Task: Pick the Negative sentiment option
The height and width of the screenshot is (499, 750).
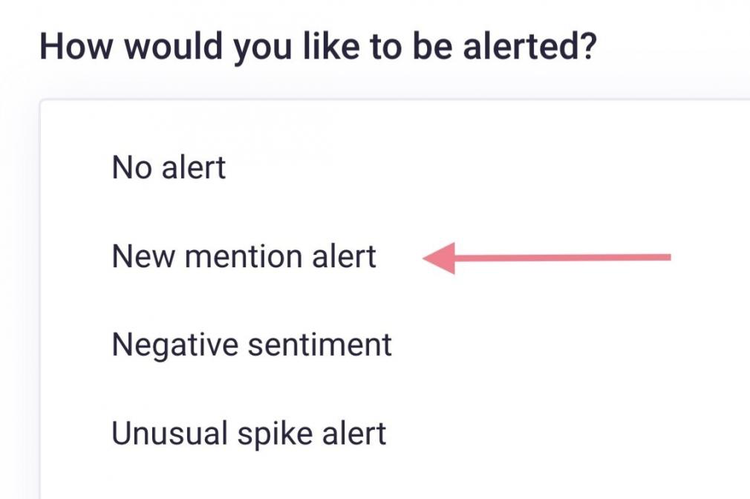Action: click(x=252, y=345)
